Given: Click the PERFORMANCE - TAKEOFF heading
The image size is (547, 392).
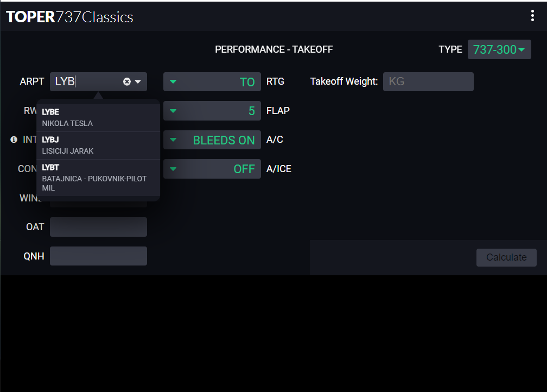Looking at the screenshot, I should coord(273,49).
